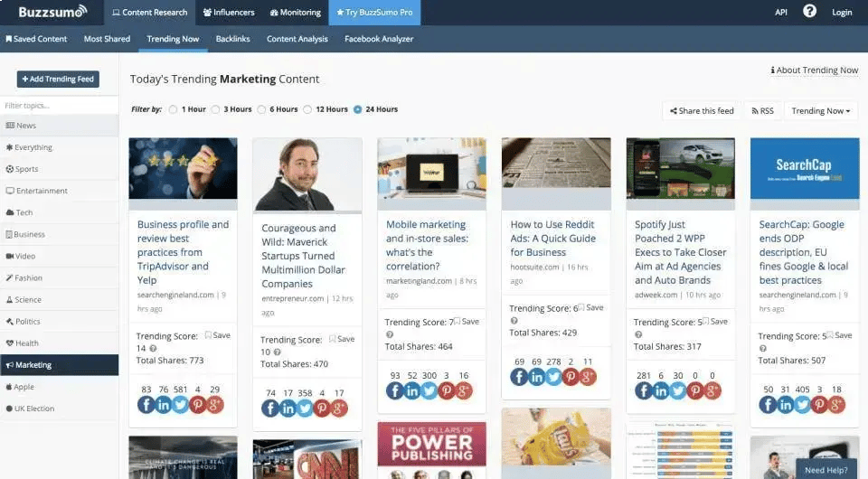Click LinkedIn icon on Mobile marketing card

tap(412, 391)
